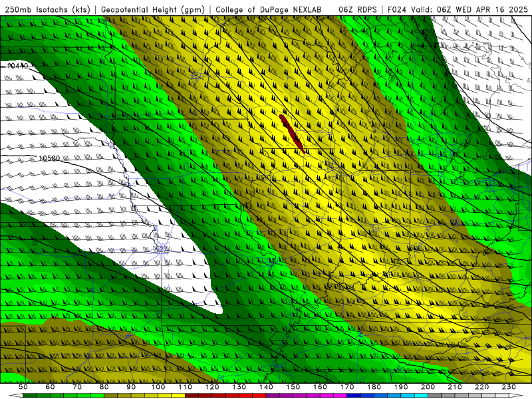The image size is (532, 399).
Task: Pick the dark gray swatch beginning at 200
Action: [x=435, y=395]
